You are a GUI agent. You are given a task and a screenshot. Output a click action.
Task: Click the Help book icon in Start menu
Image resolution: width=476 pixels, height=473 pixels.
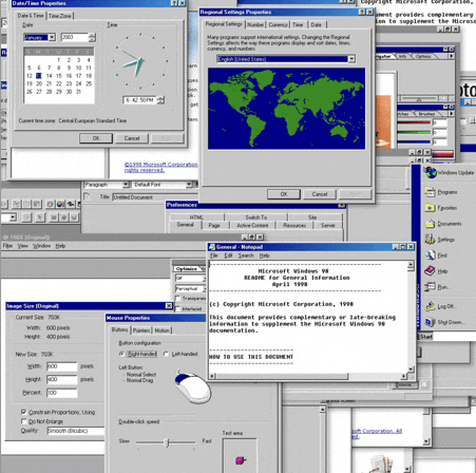(x=430, y=271)
